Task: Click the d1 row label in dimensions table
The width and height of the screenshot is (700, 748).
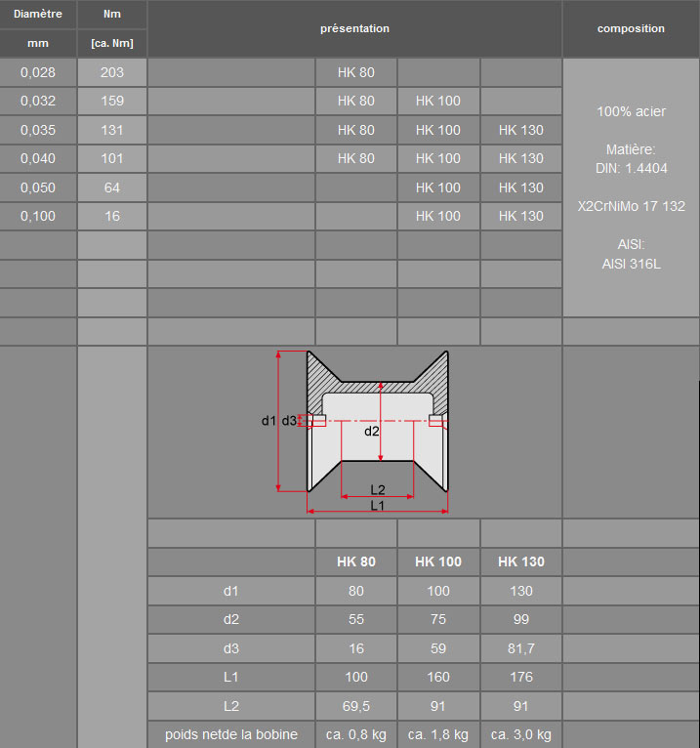Action: click(230, 591)
